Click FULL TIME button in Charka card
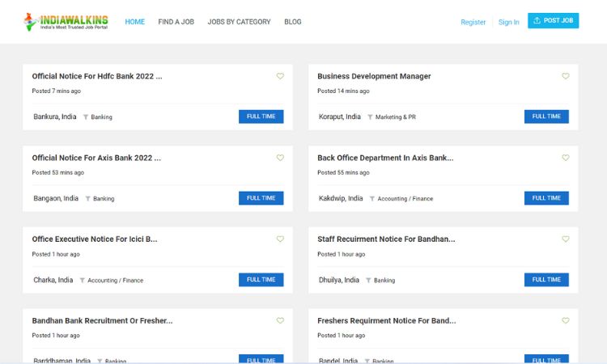 pyautogui.click(x=261, y=280)
